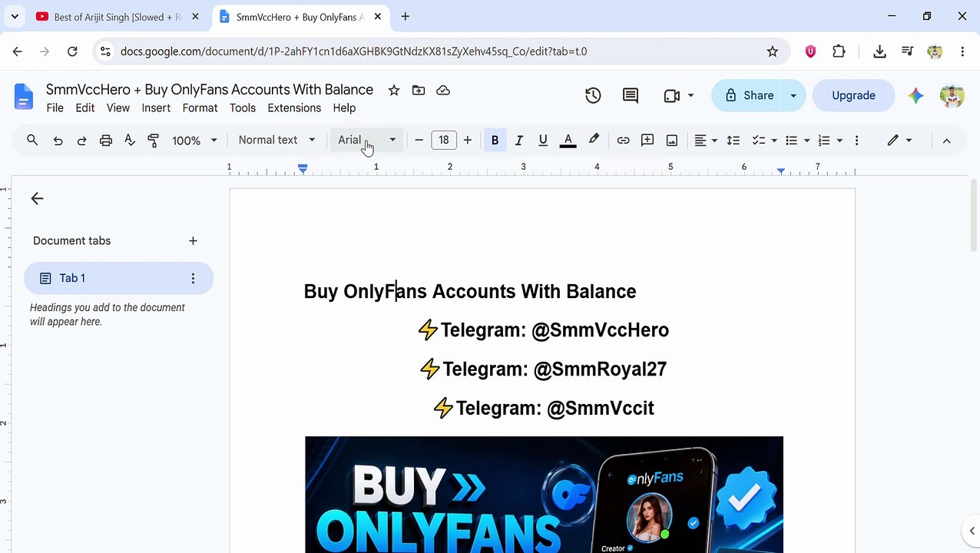Move document using folder icon
The width and height of the screenshot is (980, 553).
click(419, 90)
